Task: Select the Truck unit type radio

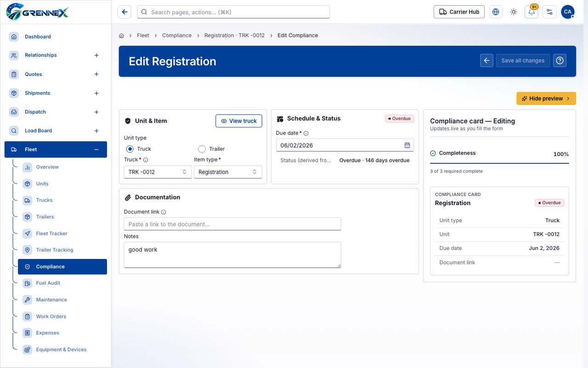Action: coord(130,149)
